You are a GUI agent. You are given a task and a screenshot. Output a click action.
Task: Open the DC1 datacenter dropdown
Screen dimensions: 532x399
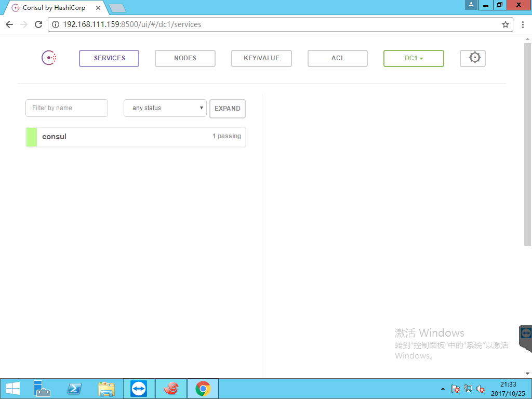tap(414, 58)
